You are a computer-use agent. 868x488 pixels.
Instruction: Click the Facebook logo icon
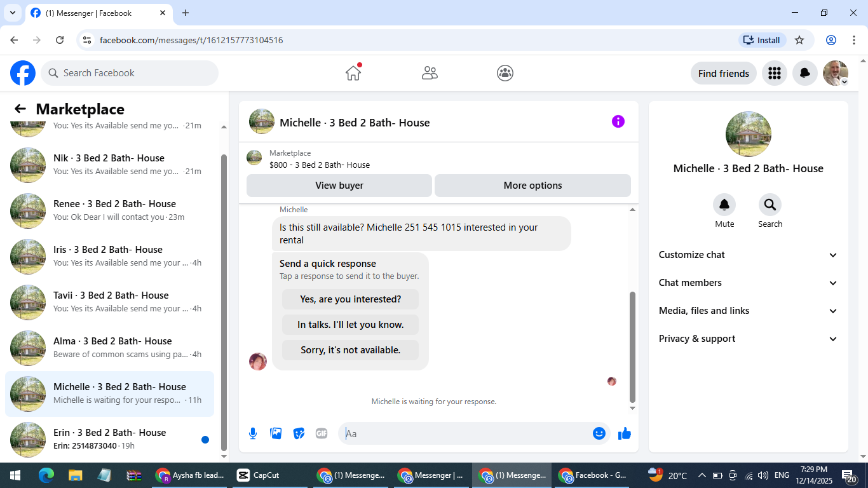tap(23, 73)
